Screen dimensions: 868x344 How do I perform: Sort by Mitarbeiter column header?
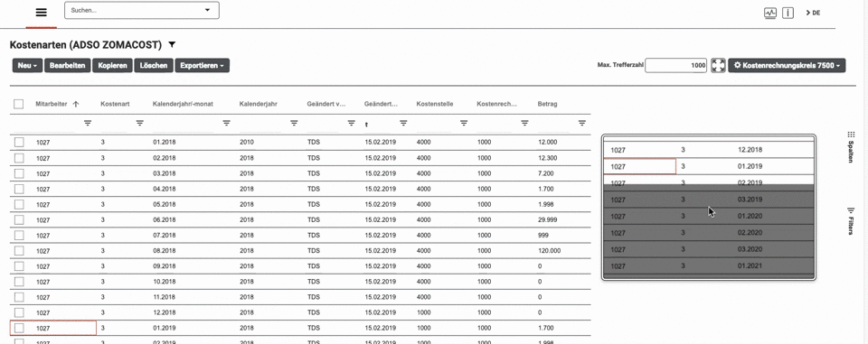click(x=52, y=104)
